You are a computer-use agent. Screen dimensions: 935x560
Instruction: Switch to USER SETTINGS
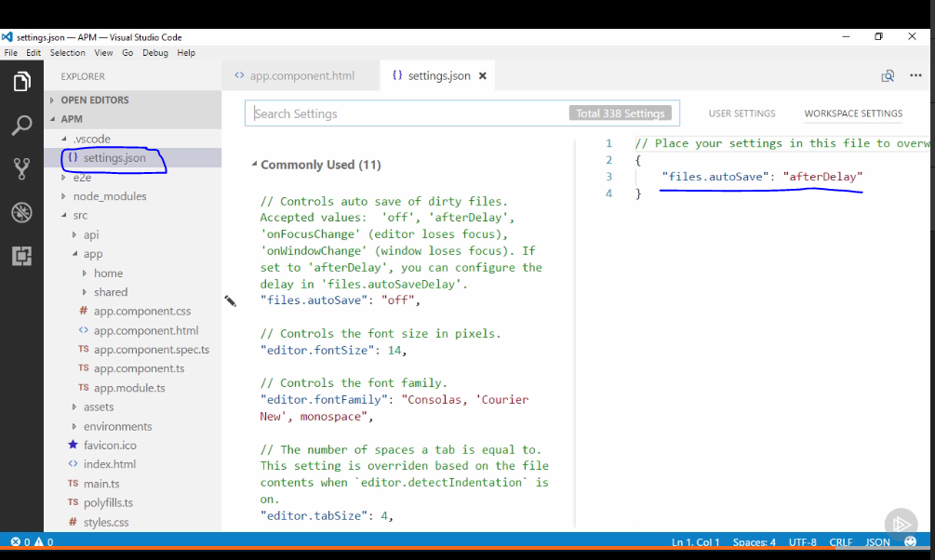point(741,113)
